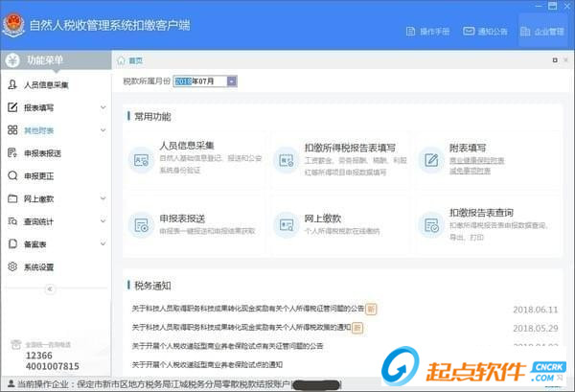Click the tax bureau emblem logo
The image size is (575, 392).
13,25
